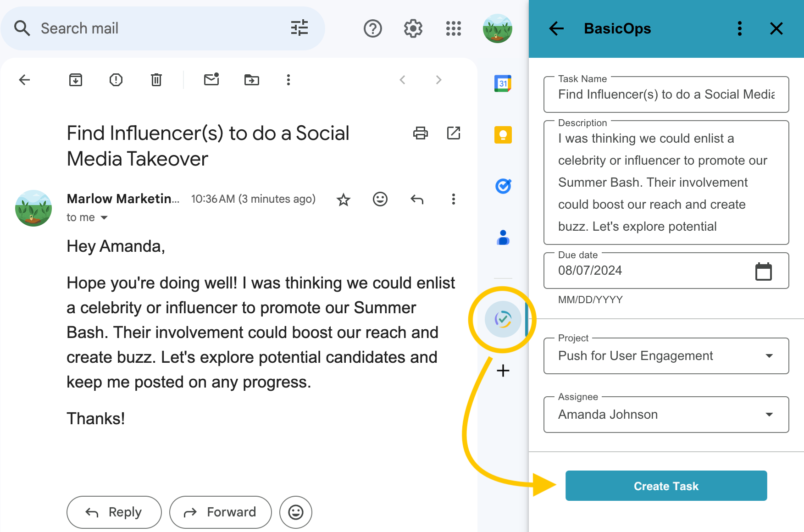The height and width of the screenshot is (532, 804).
Task: Open Google Calendar from the side panel
Action: pyautogui.click(x=502, y=83)
